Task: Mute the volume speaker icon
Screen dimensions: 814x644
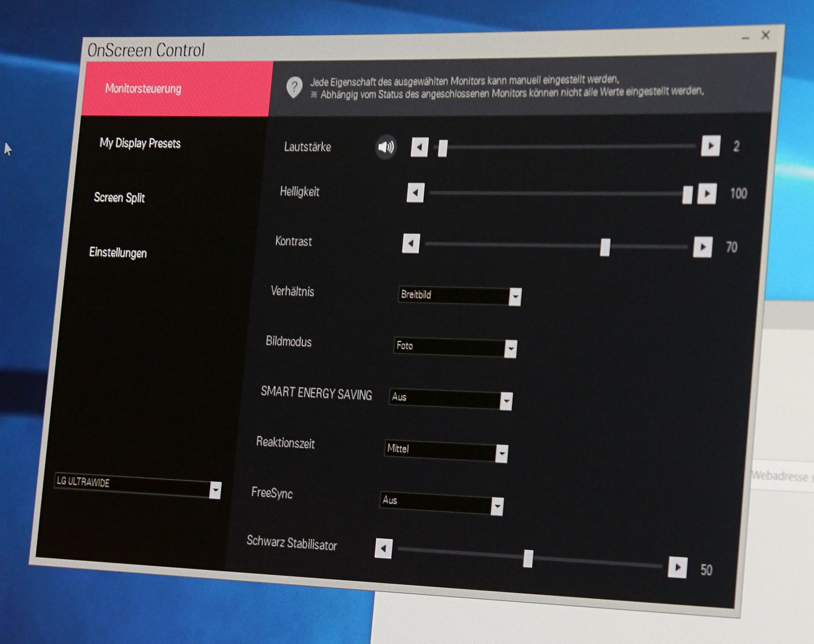Action: pos(386,147)
